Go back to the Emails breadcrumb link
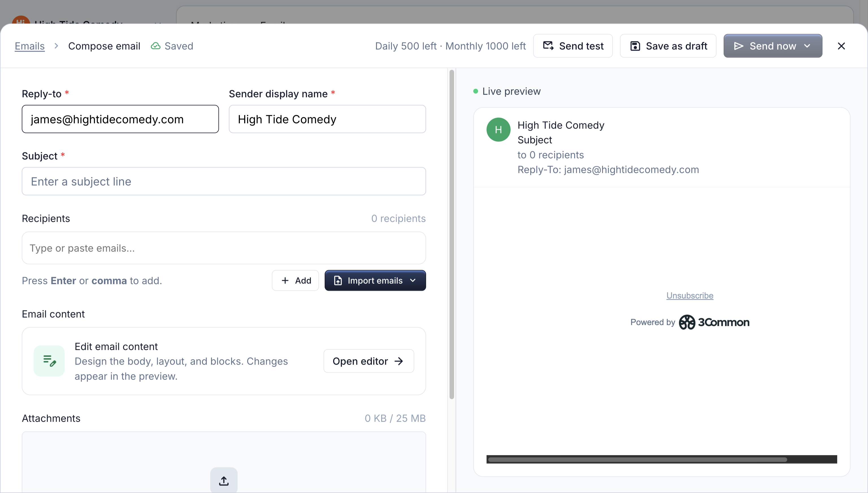This screenshot has width=868, height=493. pyautogui.click(x=30, y=46)
